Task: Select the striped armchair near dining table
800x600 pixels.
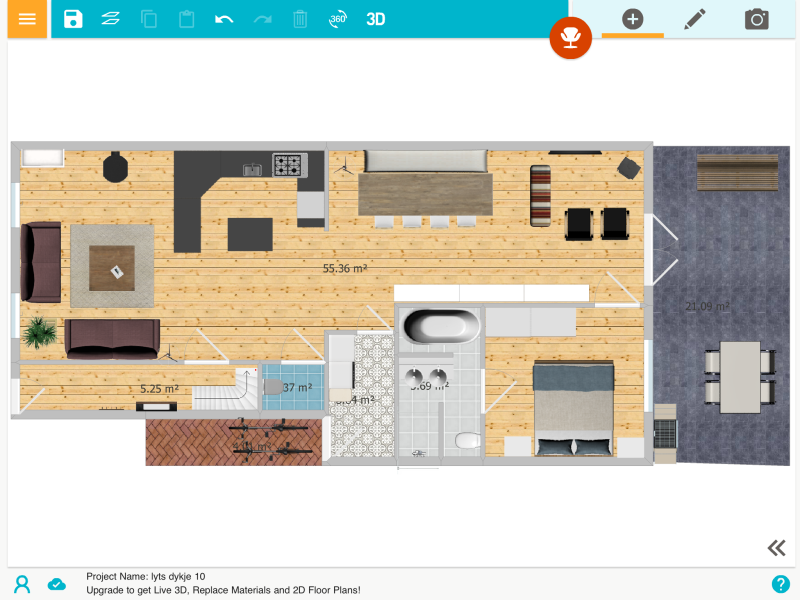Action: click(540, 196)
